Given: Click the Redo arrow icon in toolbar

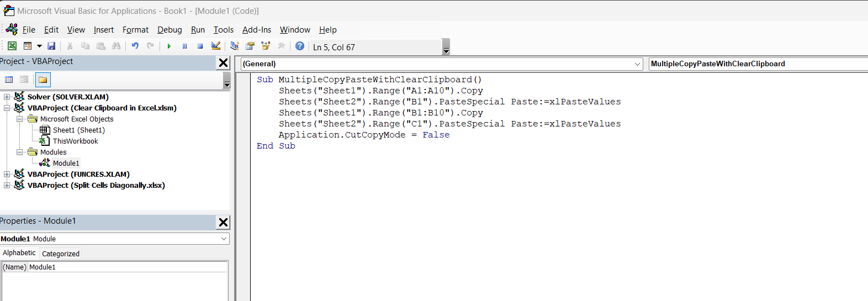Looking at the screenshot, I should click(150, 46).
